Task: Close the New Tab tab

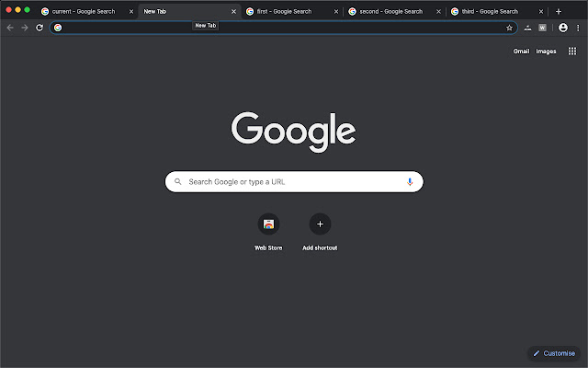Action: [233, 12]
